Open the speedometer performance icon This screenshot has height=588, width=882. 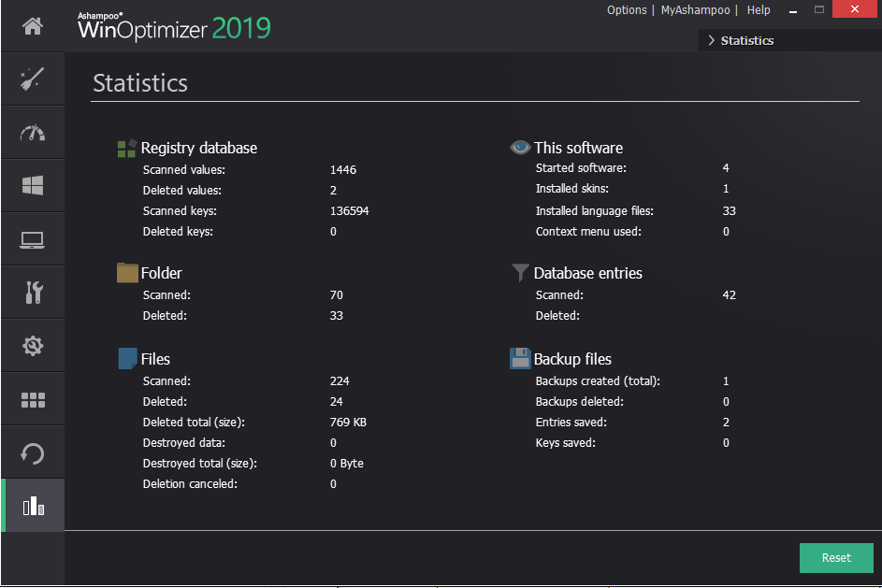click(x=33, y=133)
